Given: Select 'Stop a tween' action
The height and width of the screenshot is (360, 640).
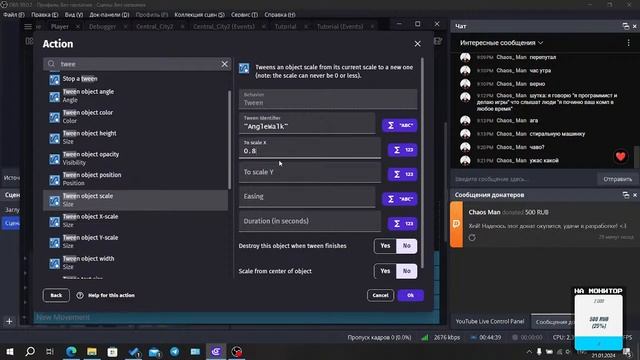Looking at the screenshot, I should coord(136,79).
